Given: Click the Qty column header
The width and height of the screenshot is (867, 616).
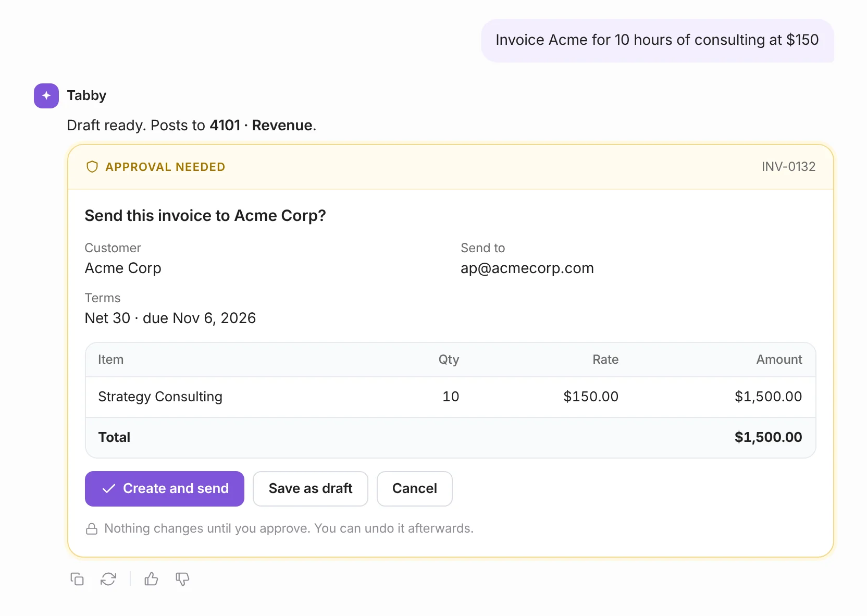Looking at the screenshot, I should (x=449, y=360).
